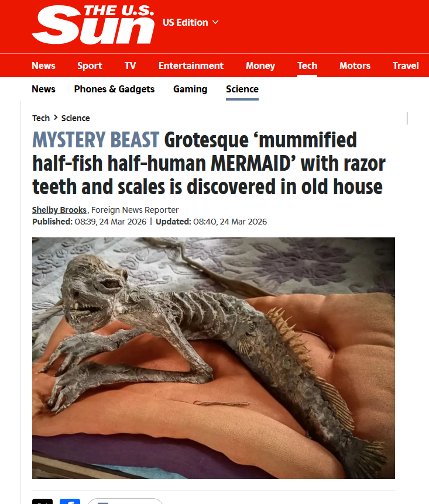The width and height of the screenshot is (429, 504).
Task: Share article via blue Facebook icon
Action: pos(70,502)
